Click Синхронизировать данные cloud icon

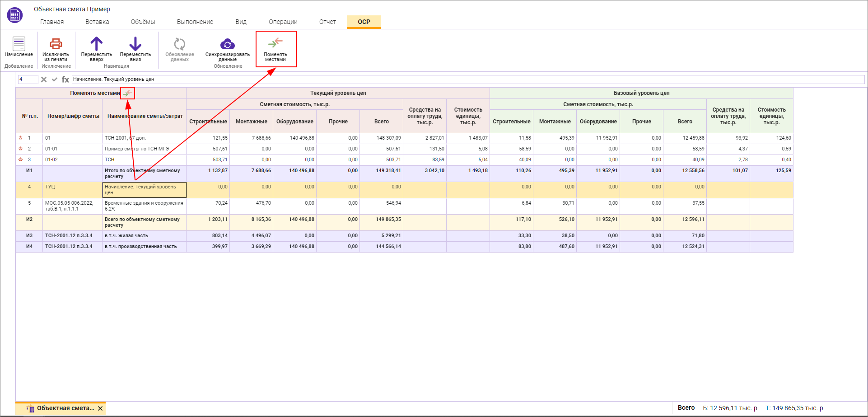(x=228, y=44)
